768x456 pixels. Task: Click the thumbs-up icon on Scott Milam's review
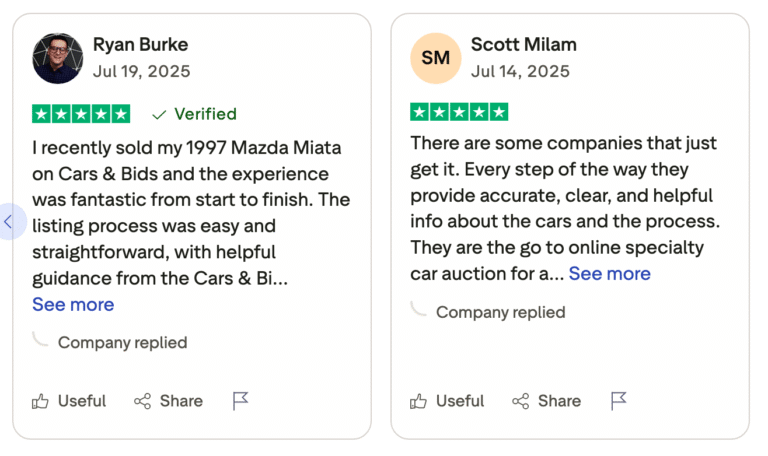coord(419,401)
